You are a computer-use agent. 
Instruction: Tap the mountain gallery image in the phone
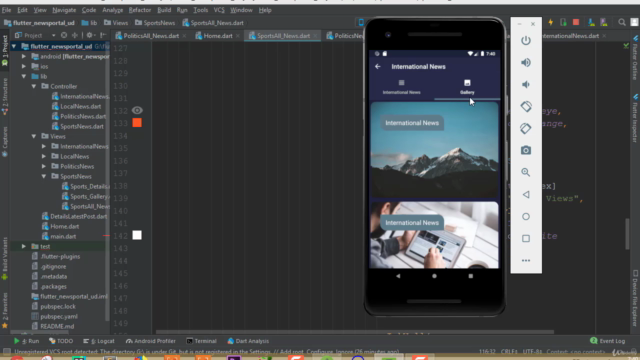[434, 150]
